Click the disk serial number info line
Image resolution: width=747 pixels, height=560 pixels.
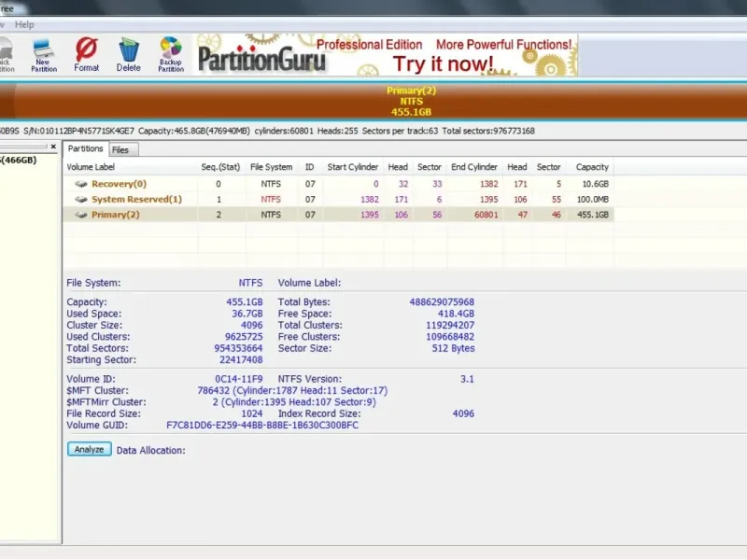(x=267, y=131)
